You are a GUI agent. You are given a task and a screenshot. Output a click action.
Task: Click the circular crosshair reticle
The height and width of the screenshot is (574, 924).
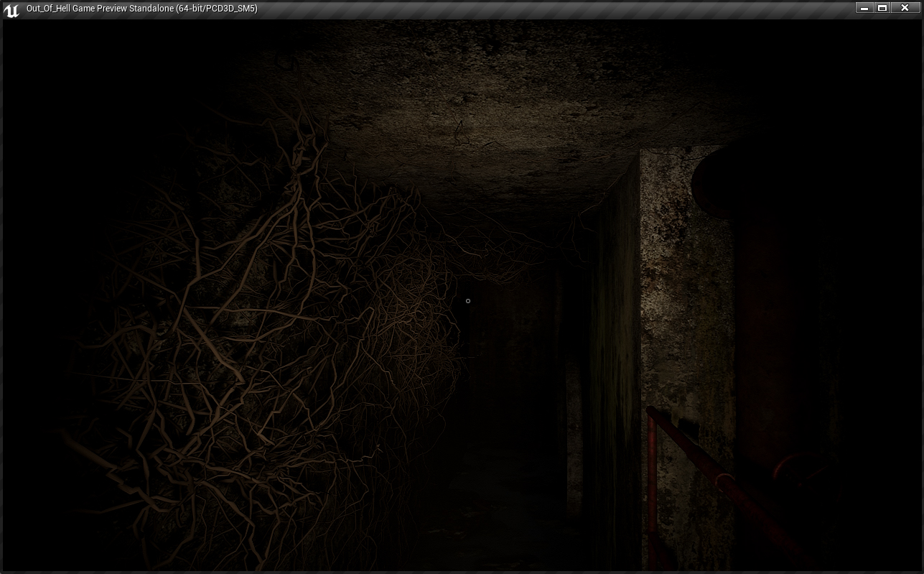tap(468, 301)
